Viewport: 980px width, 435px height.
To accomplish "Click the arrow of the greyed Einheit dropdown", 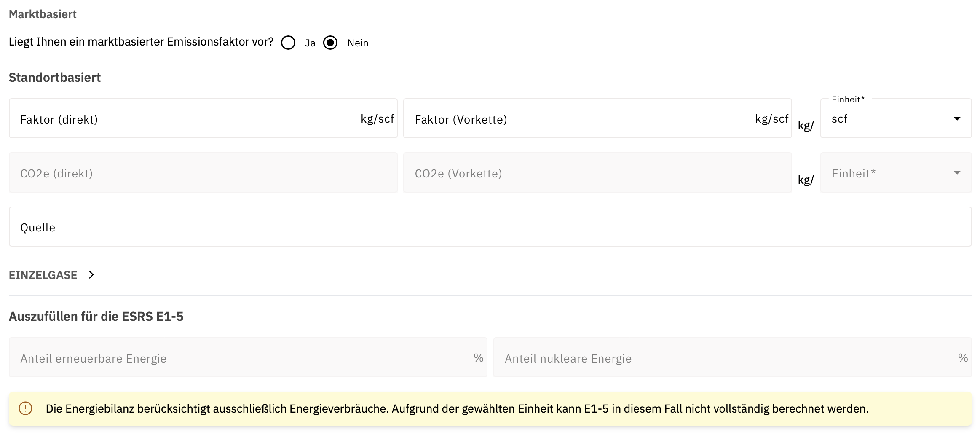I will (957, 173).
